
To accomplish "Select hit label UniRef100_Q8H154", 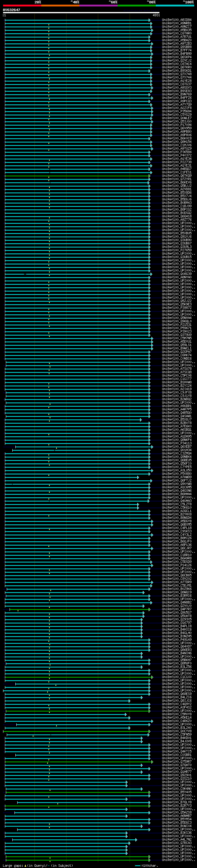I will pyautogui.click(x=176, y=142).
